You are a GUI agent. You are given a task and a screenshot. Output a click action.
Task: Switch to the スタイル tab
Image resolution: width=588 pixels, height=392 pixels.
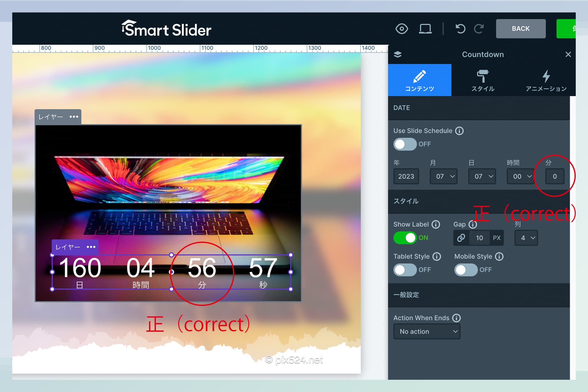tap(483, 80)
